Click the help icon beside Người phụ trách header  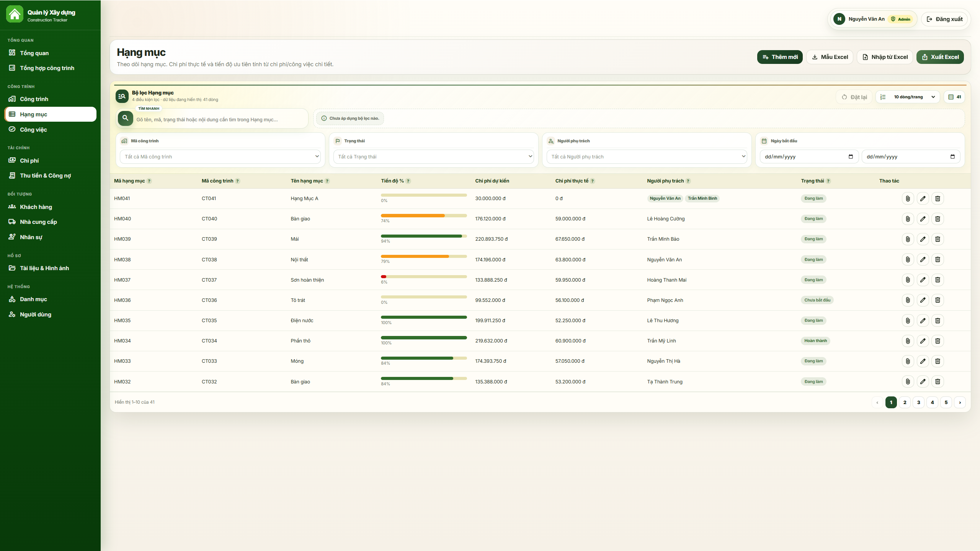pyautogui.click(x=688, y=181)
